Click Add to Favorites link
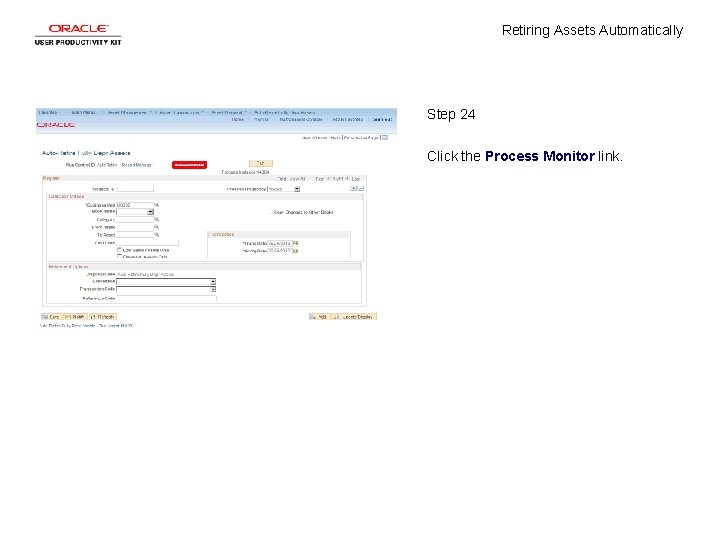 click(348, 119)
